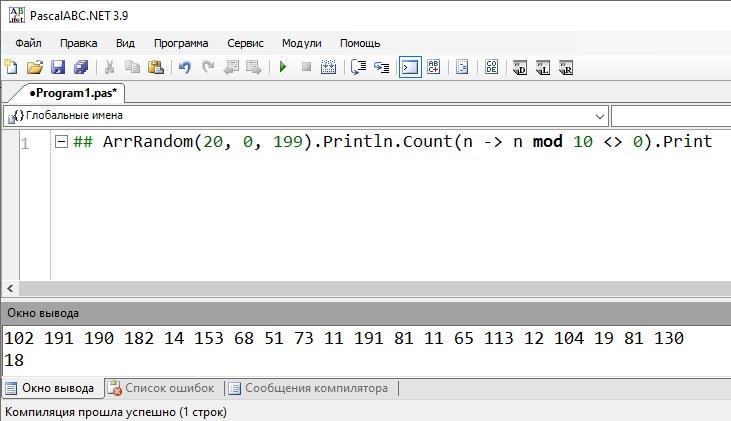Copy selection using the toolbar icon
Viewport: 731px width, 421px height.
click(x=132, y=67)
